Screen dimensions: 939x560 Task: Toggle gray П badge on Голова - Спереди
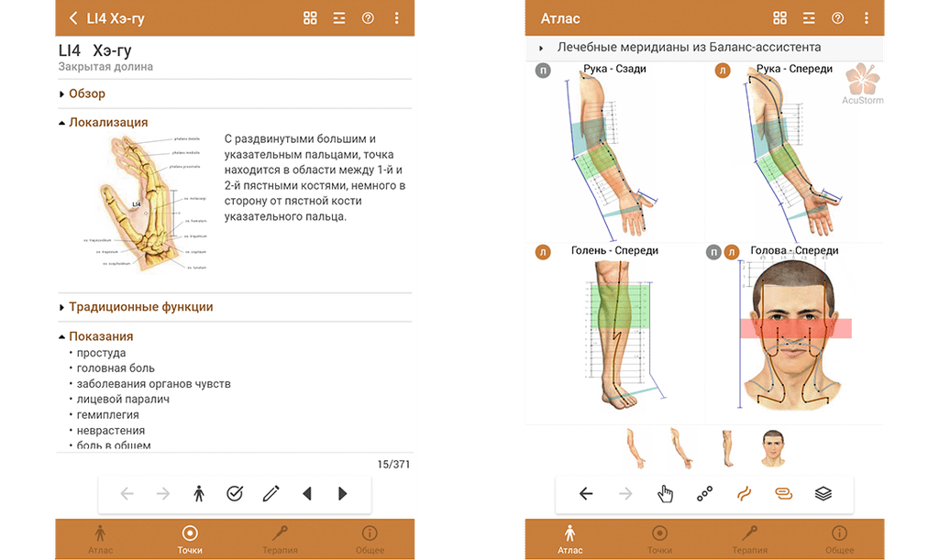[x=713, y=252]
